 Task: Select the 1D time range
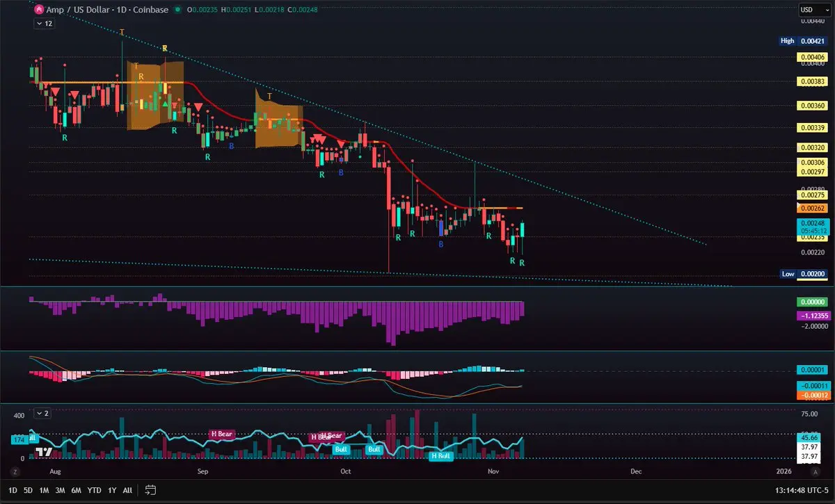pos(13,490)
